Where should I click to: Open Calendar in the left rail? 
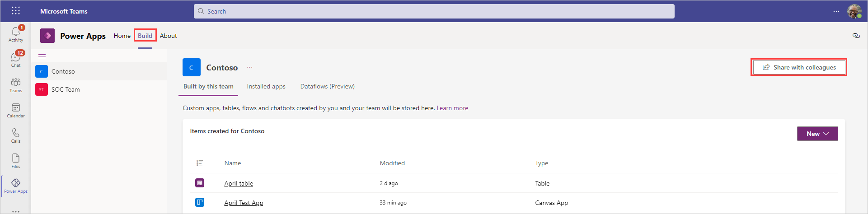[16, 110]
